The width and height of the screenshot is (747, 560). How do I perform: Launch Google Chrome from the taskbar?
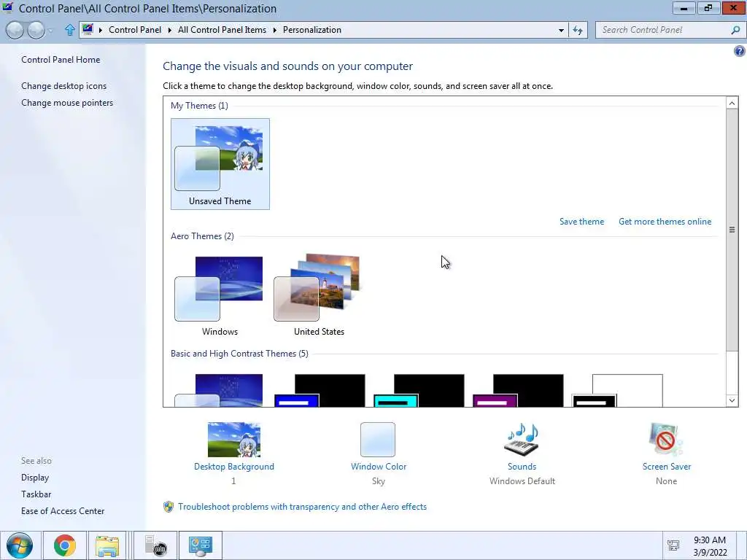click(65, 545)
